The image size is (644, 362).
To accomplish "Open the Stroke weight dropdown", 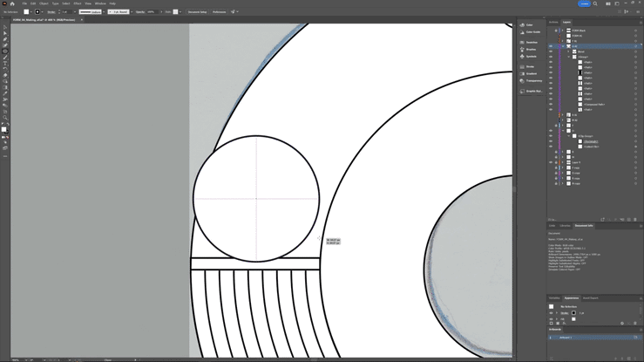I will tap(74, 12).
